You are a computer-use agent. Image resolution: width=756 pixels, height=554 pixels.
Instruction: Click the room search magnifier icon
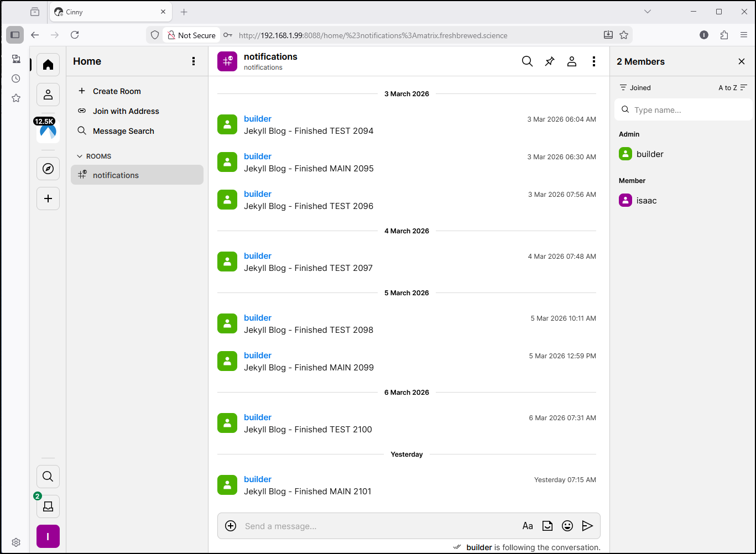point(527,61)
